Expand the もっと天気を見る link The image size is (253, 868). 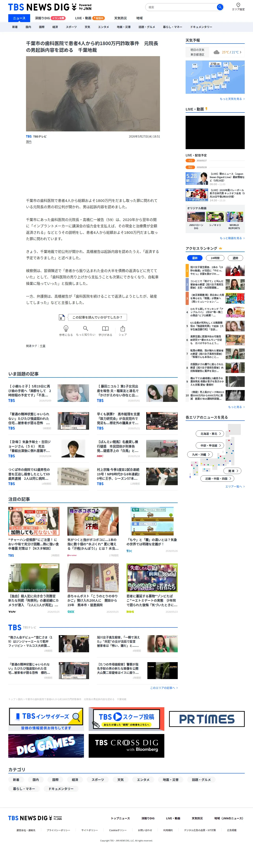(x=232, y=99)
